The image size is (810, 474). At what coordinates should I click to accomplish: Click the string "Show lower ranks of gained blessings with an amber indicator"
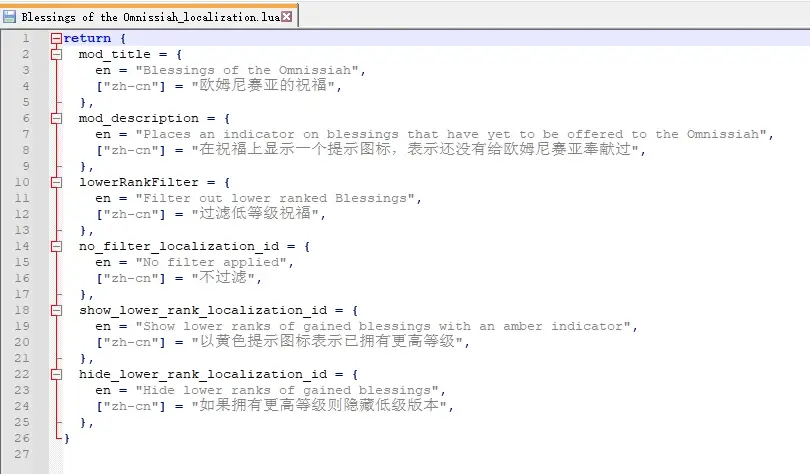click(383, 326)
